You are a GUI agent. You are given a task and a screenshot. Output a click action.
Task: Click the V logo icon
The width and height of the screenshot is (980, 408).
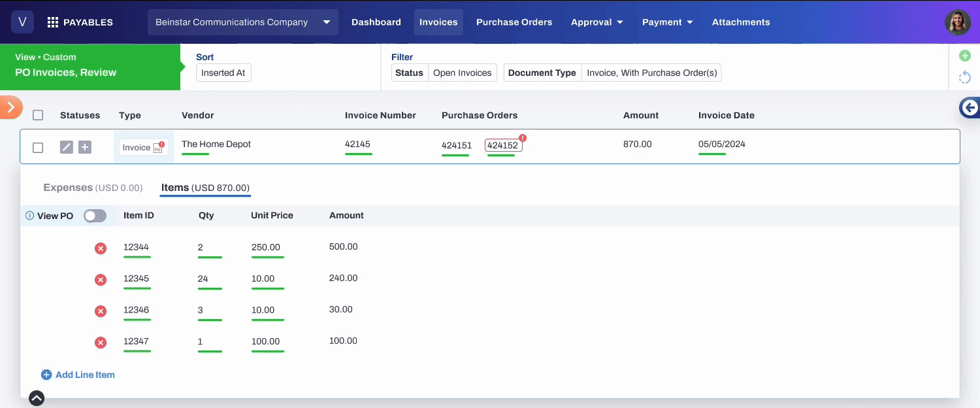pos(22,22)
